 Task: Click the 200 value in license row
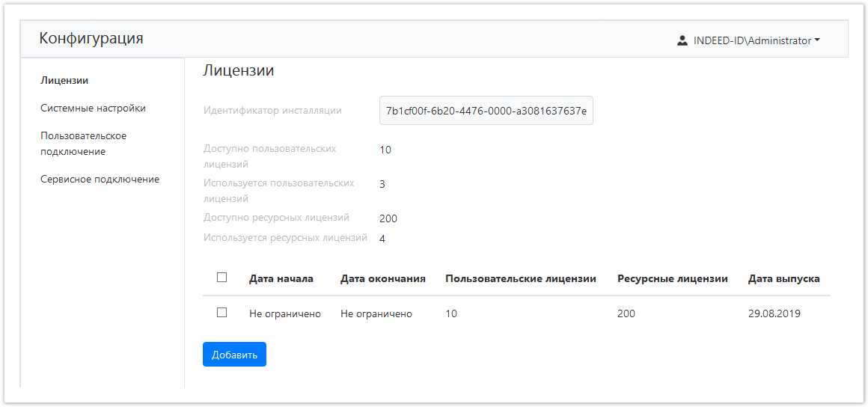pos(626,313)
